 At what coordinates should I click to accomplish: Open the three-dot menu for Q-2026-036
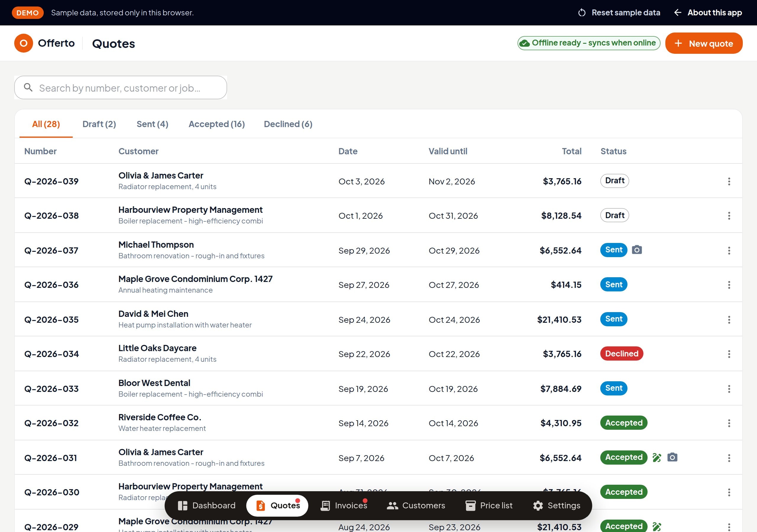tap(729, 285)
